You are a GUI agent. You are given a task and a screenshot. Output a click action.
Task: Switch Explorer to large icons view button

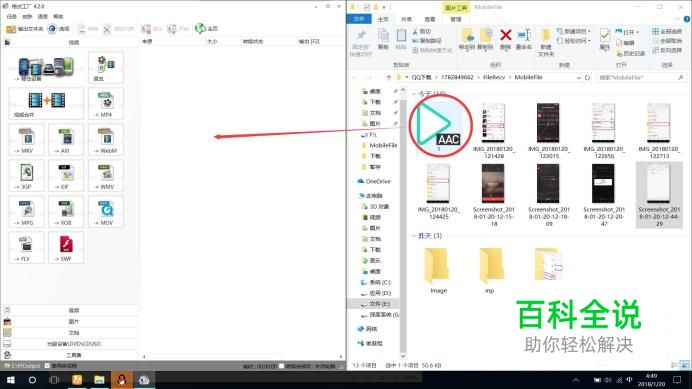pyautogui.click(x=684, y=365)
